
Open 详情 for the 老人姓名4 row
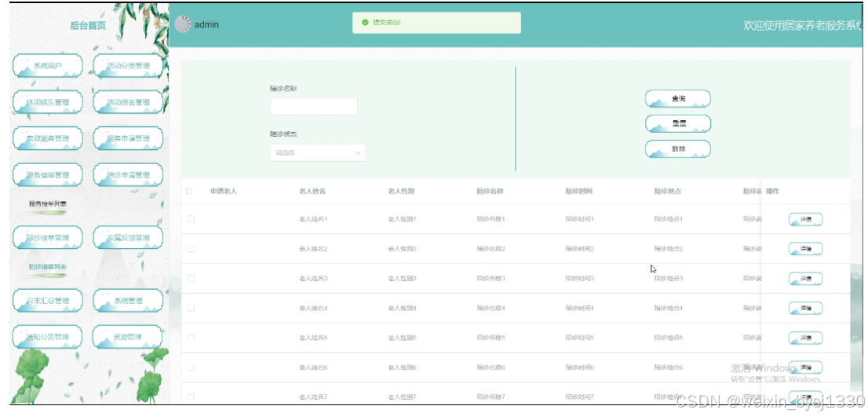[x=805, y=309]
